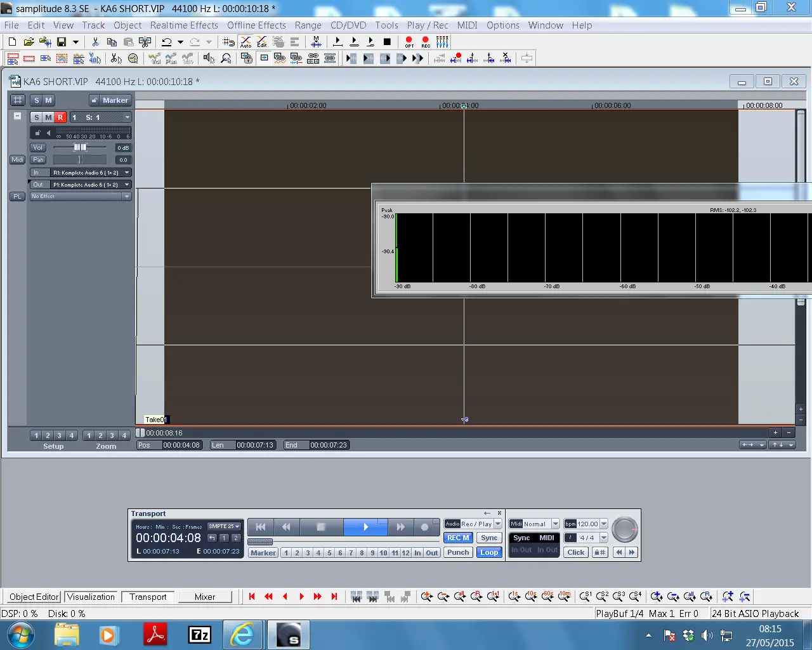
Task: Click the Save floppy disk icon
Action: 62,42
